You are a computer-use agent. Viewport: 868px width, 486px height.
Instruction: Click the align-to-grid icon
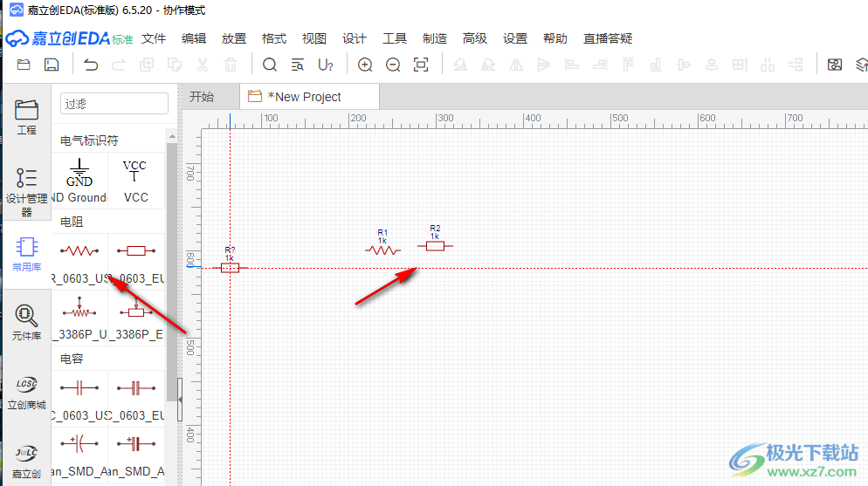coord(739,65)
